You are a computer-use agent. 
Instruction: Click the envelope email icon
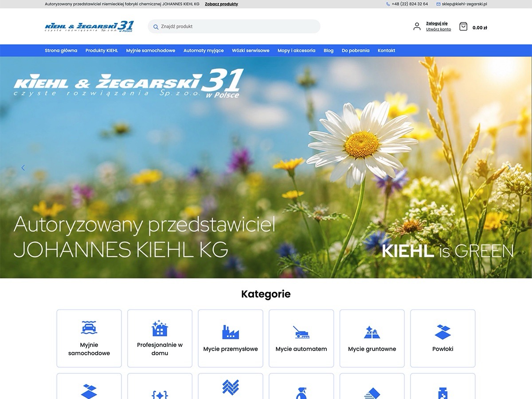[438, 4]
